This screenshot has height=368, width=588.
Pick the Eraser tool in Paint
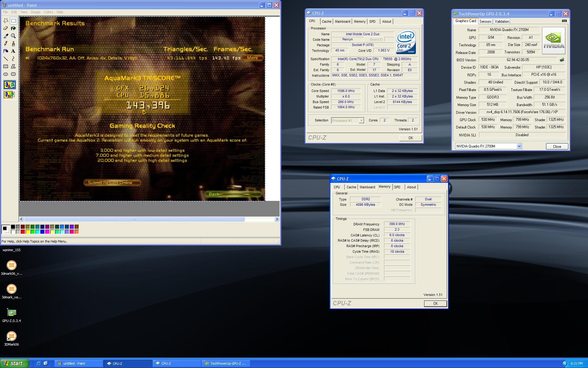click(x=6, y=28)
